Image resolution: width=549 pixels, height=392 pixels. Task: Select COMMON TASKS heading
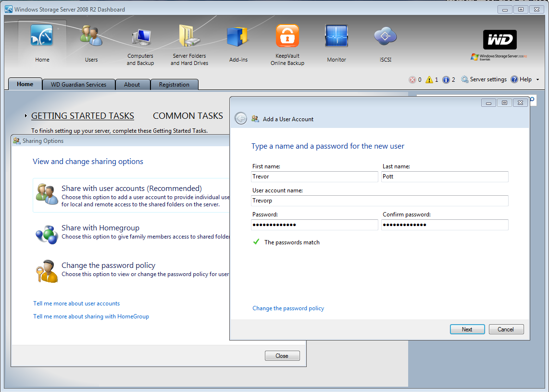coord(188,116)
